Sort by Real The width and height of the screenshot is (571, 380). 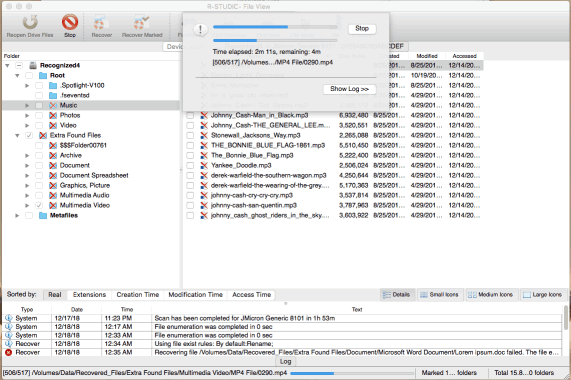pos(55,295)
